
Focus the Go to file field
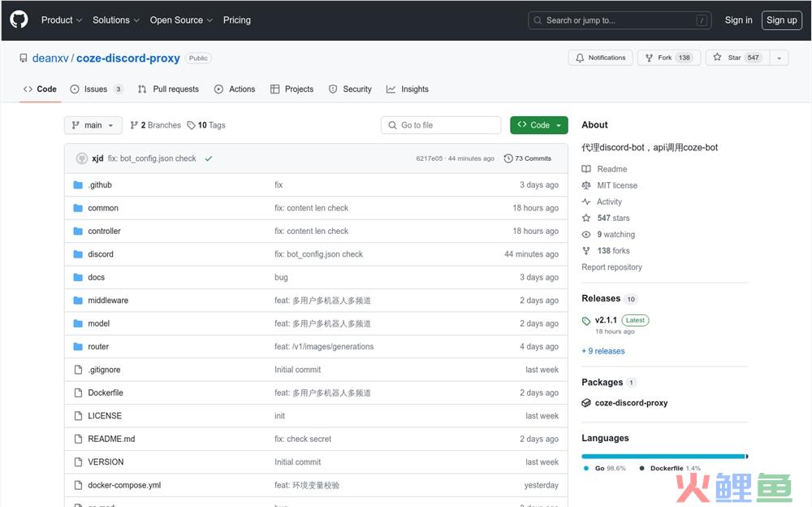pyautogui.click(x=441, y=125)
